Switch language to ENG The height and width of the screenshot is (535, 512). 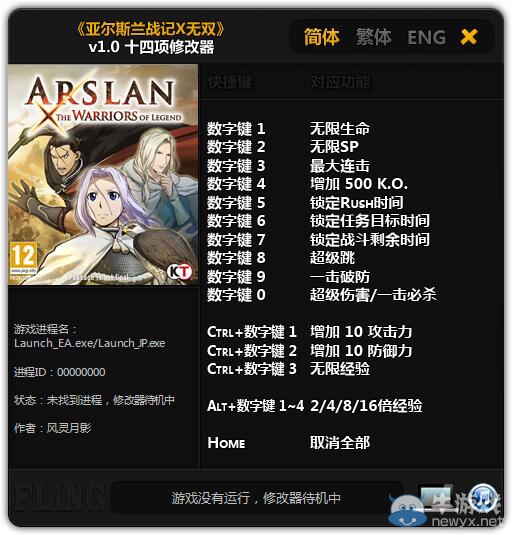[427, 38]
